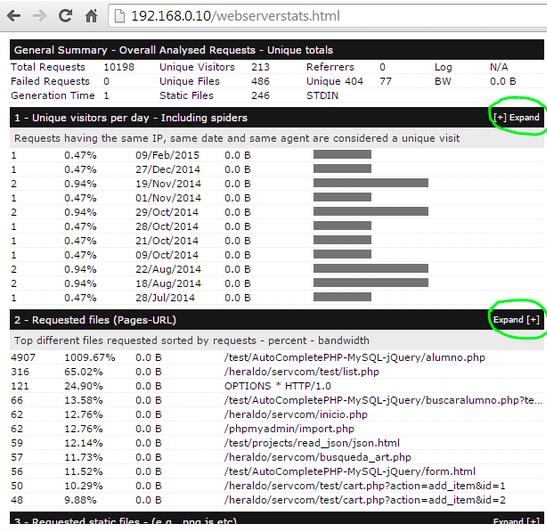Click the /heraldo/servcom/test/list.php entry
Screen dimensions: 547x529
click(302, 372)
